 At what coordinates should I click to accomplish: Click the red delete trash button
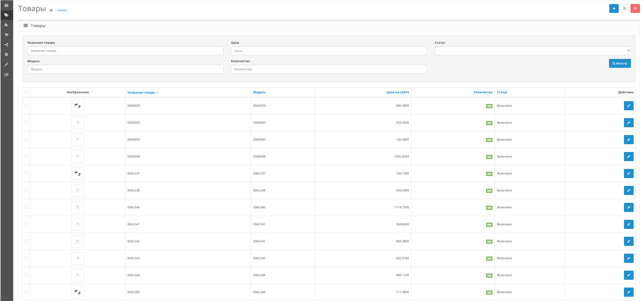[635, 8]
